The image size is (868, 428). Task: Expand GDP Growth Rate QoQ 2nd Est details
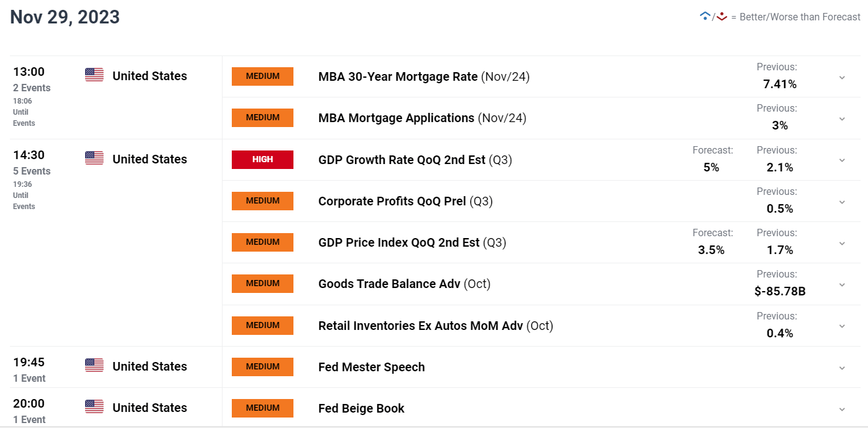pyautogui.click(x=842, y=160)
